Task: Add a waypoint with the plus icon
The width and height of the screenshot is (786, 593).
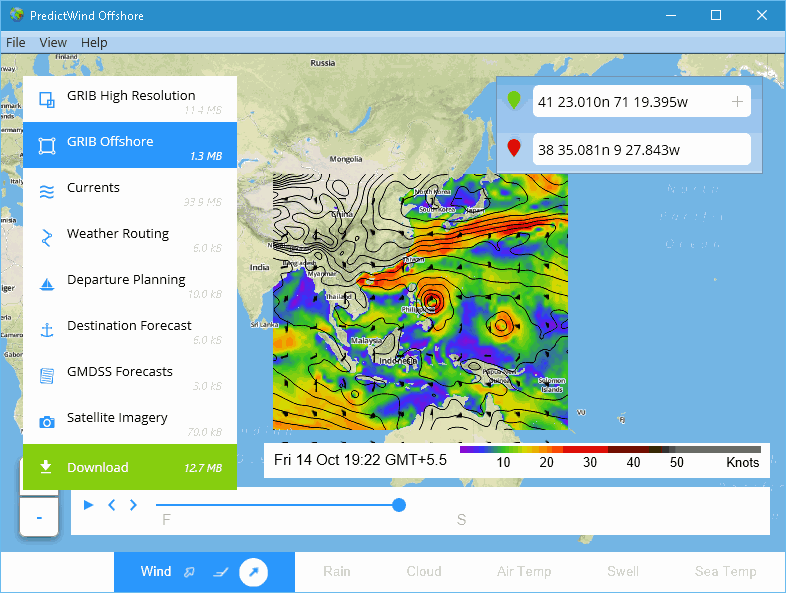Action: [x=737, y=102]
